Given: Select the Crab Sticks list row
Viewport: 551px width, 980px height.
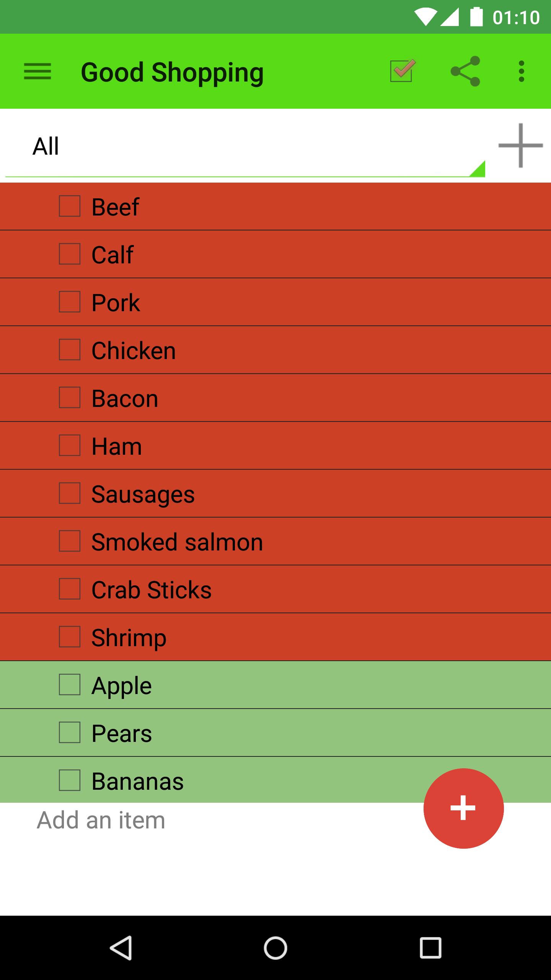Looking at the screenshot, I should [x=275, y=589].
